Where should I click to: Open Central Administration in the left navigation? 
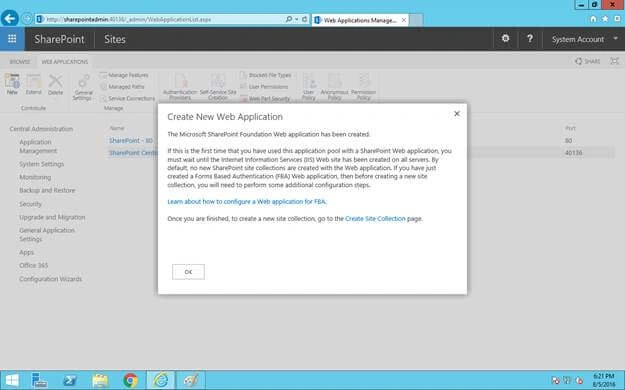(41, 129)
